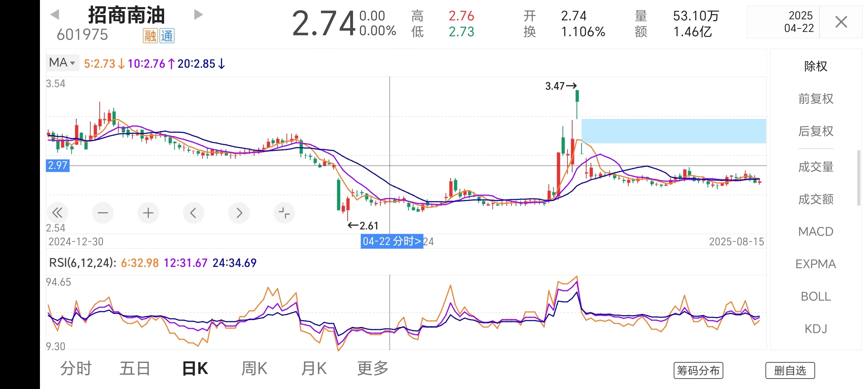Viewport: 868px width, 389px height.
Task: Select 前复权 forward adjustment option
Action: point(816,99)
